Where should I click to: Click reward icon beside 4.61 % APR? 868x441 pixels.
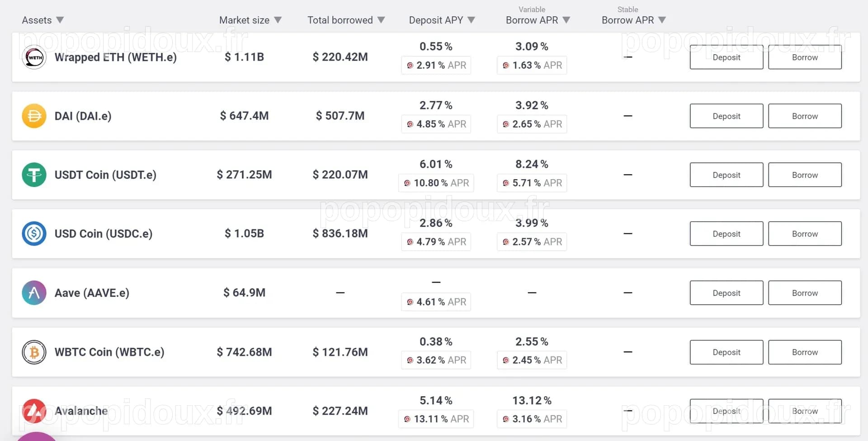410,302
